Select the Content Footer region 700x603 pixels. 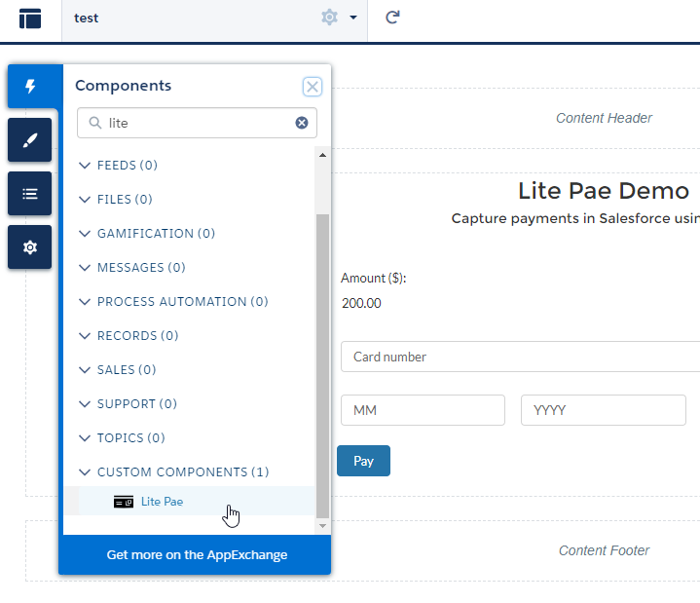[x=604, y=550]
